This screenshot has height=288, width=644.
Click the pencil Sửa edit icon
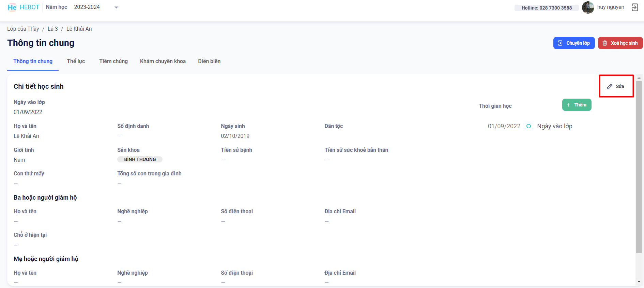[610, 87]
